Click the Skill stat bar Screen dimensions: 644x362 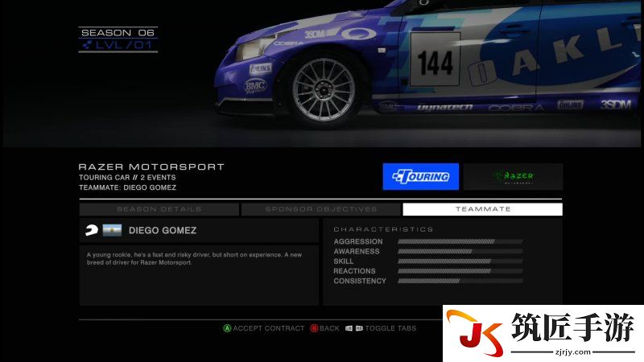click(x=460, y=261)
